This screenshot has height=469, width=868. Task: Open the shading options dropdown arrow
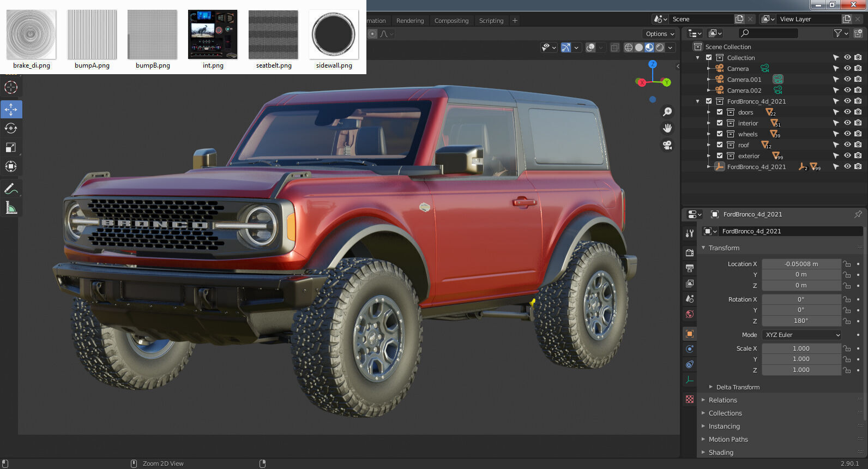(x=671, y=47)
